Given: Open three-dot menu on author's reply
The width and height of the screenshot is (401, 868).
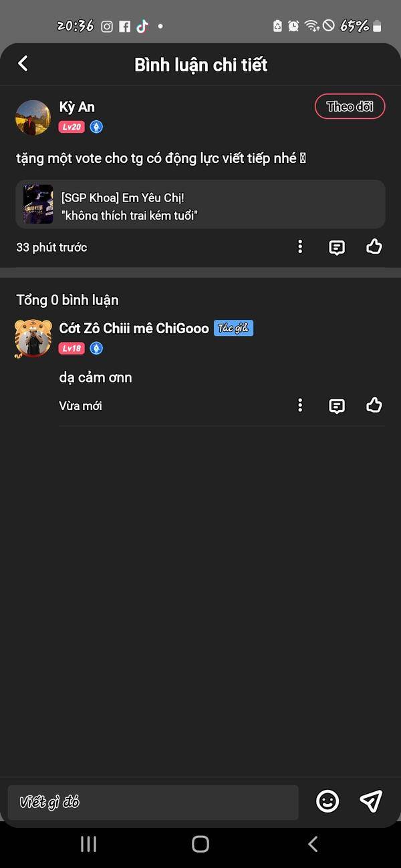Looking at the screenshot, I should coord(300,405).
